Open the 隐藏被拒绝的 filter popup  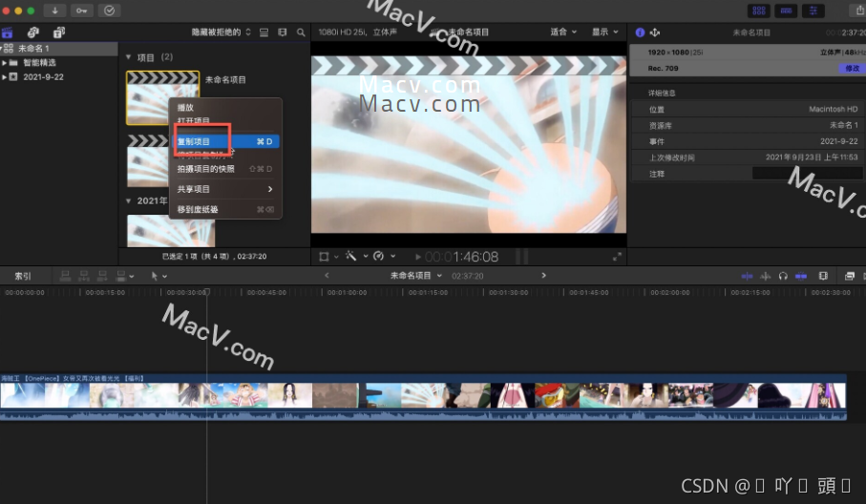[221, 32]
